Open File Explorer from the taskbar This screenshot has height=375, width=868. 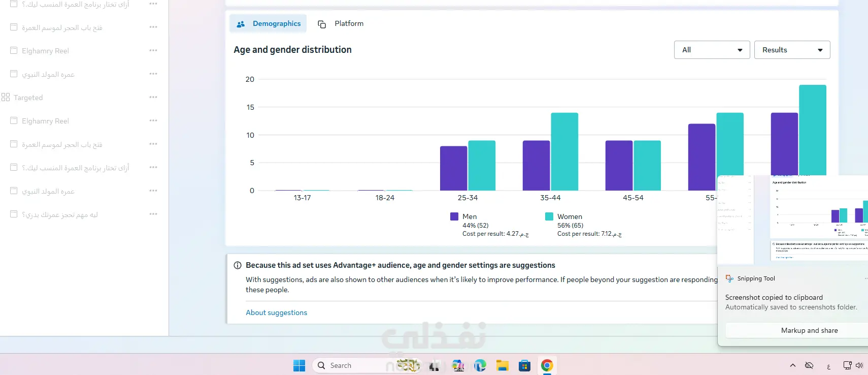click(x=503, y=365)
